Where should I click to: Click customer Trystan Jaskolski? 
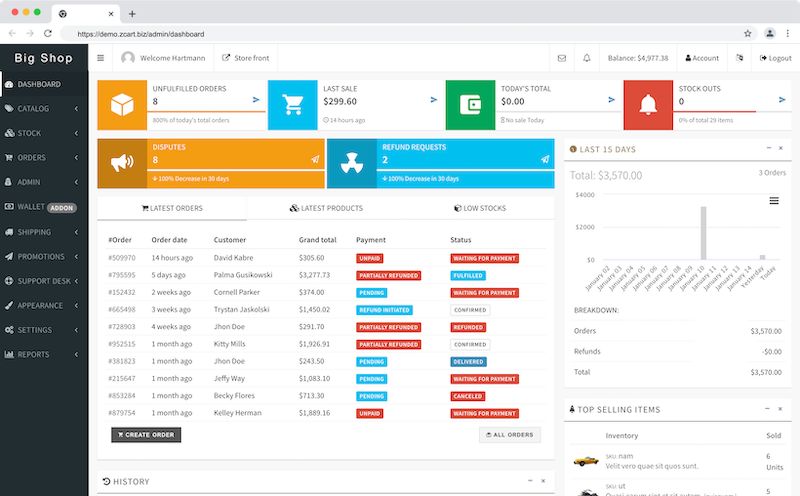point(241,310)
